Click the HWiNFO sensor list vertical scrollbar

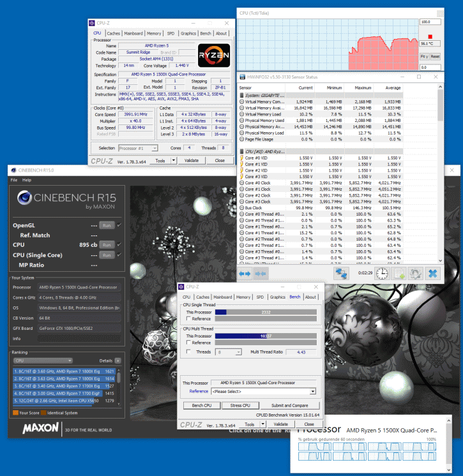click(440, 174)
